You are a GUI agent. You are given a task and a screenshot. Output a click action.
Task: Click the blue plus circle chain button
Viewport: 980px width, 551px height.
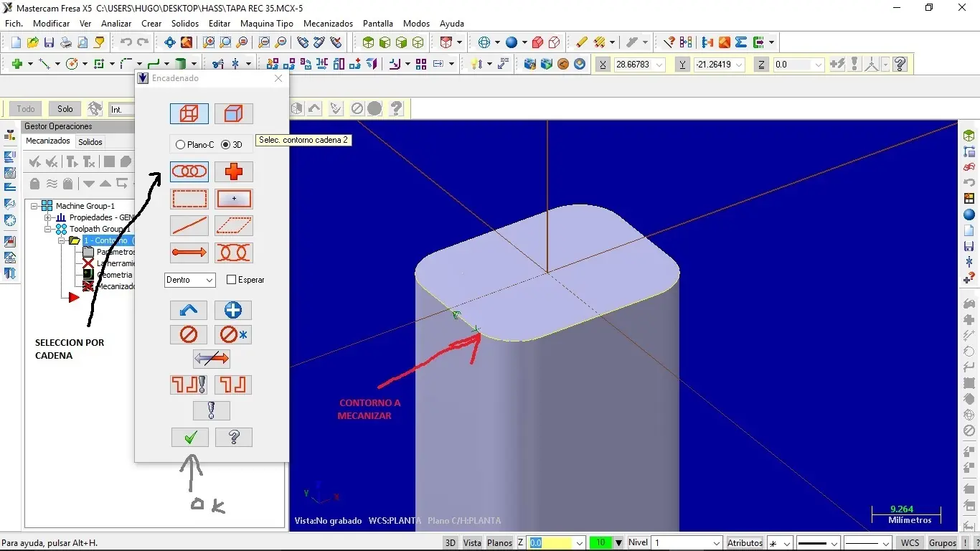[233, 310]
